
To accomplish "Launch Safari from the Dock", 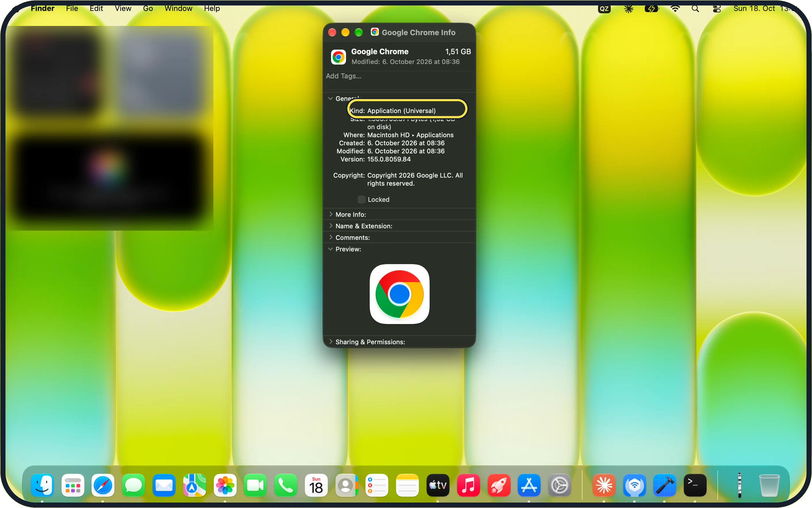I will pos(103,485).
